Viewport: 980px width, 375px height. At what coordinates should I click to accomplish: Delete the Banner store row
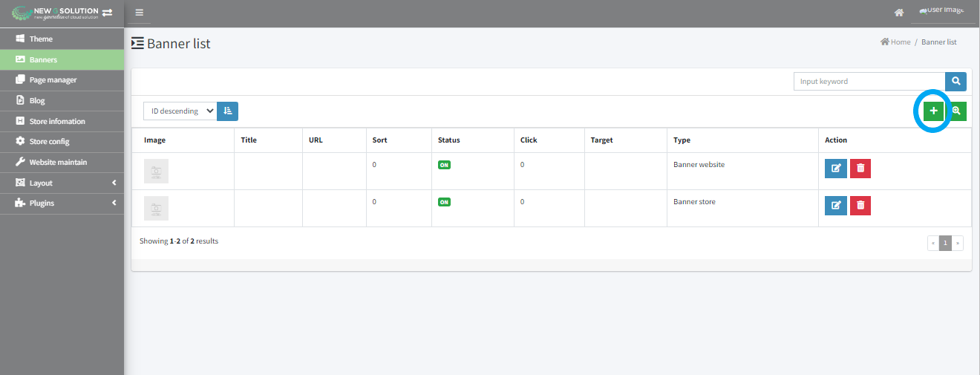[x=860, y=205]
